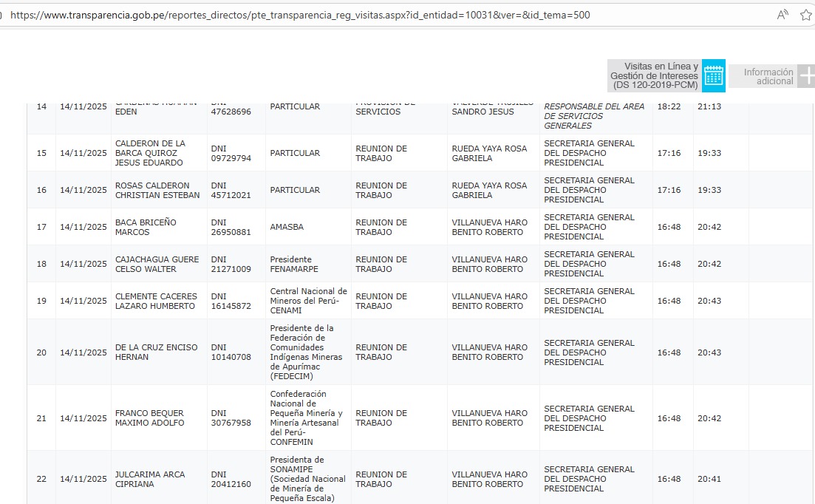This screenshot has height=504, width=815.
Task: Select the browser address bar URL
Action: tap(300, 15)
